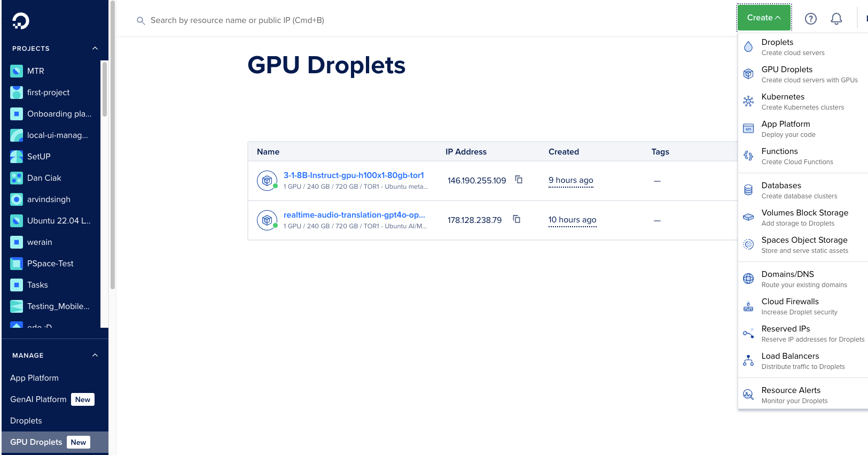Click the Load Balancers icon
The width and height of the screenshot is (868, 455).
click(748, 361)
